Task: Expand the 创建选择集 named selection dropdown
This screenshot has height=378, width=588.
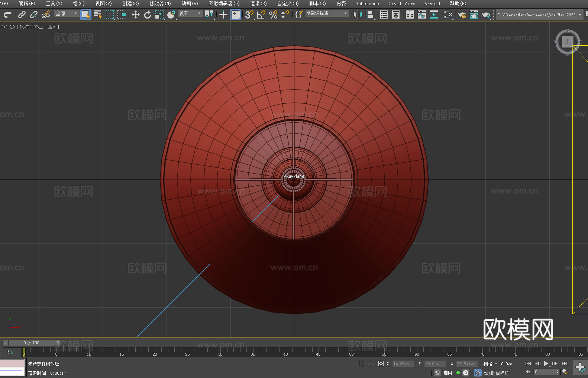Action: click(327, 13)
